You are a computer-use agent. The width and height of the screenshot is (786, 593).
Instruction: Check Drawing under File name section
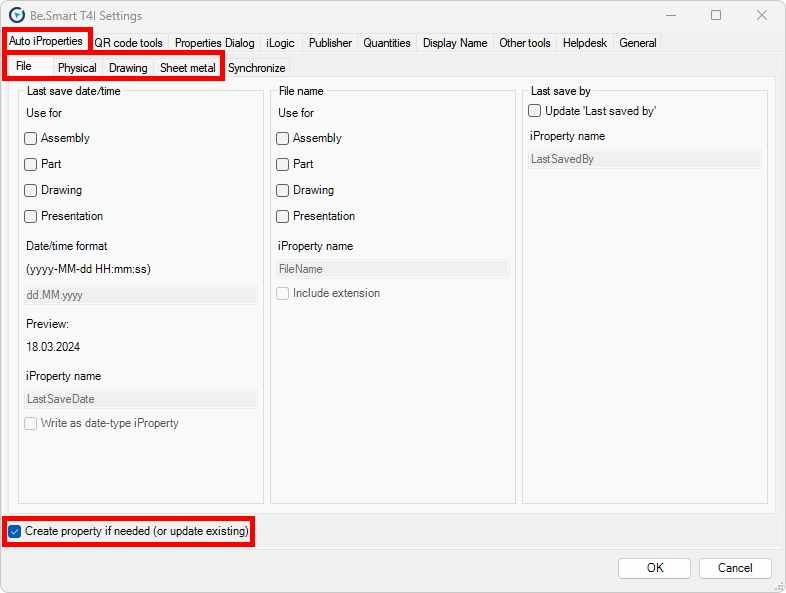tap(283, 191)
